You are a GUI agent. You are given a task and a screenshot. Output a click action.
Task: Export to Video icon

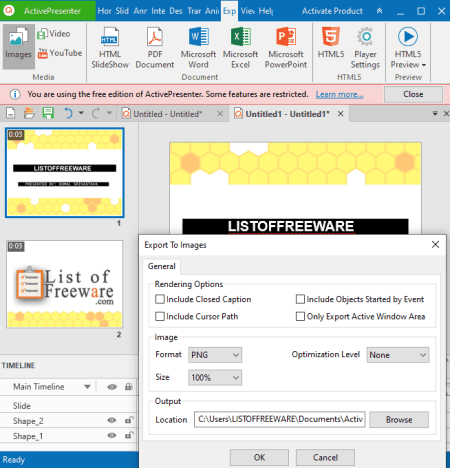pos(53,34)
